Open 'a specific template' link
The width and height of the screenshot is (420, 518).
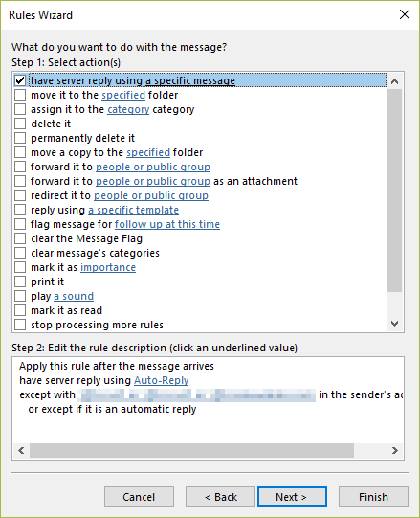133,210
